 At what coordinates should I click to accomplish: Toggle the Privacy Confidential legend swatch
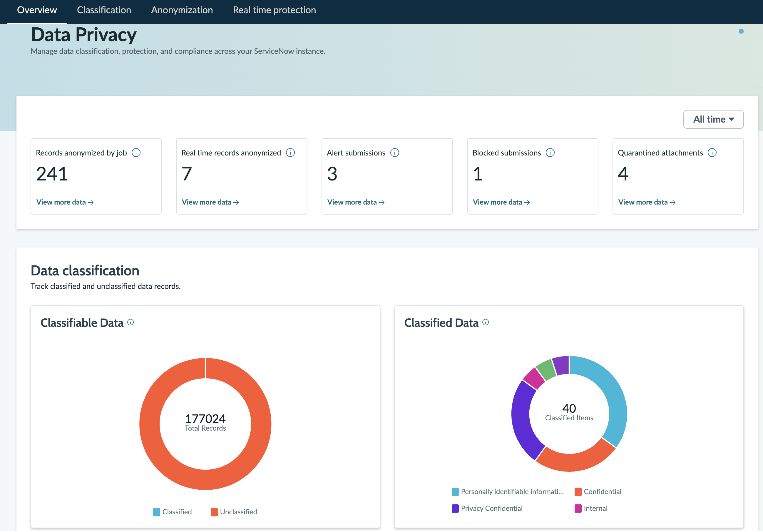455,509
